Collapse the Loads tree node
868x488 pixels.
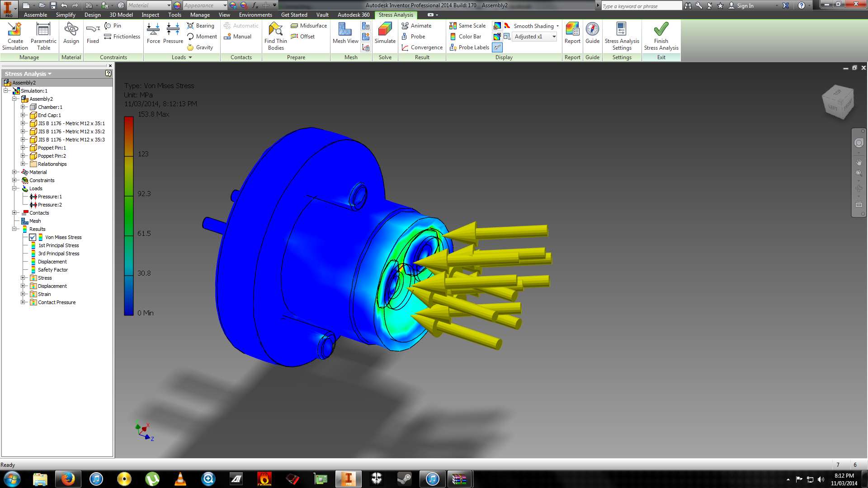coord(14,188)
